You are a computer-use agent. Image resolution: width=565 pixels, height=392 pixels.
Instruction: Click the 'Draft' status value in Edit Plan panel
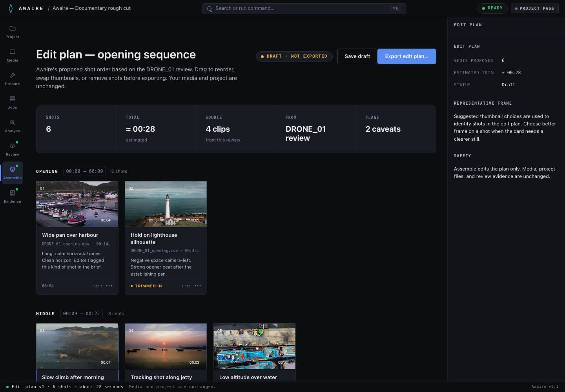[x=508, y=85]
